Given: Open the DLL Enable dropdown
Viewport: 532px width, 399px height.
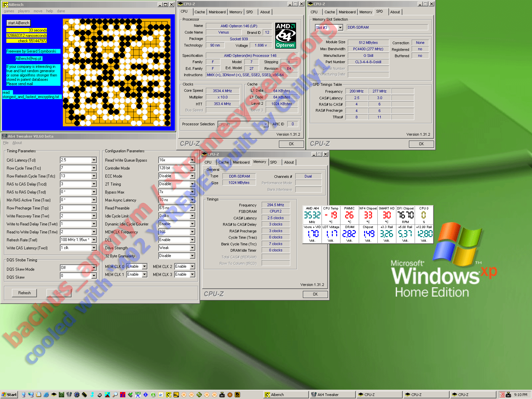Looking at the screenshot, I should pos(193,240).
